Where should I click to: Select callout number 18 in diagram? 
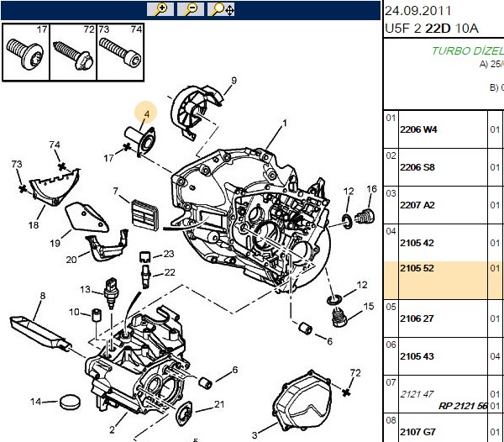coord(34,225)
